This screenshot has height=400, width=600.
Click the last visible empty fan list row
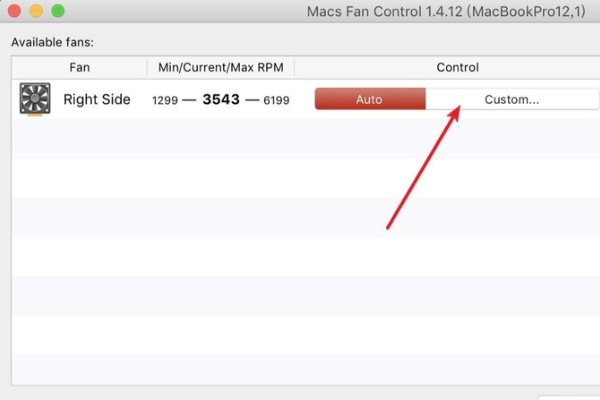pos(300,370)
